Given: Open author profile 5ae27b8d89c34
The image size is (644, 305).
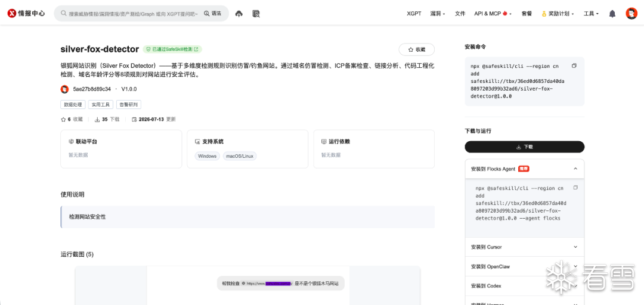Looking at the screenshot, I should tap(92, 89).
